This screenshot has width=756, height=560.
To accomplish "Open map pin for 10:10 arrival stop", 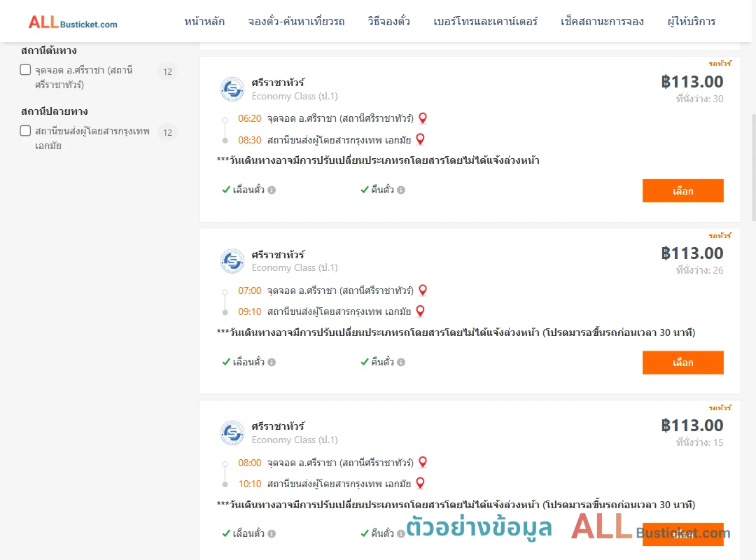I will (421, 483).
